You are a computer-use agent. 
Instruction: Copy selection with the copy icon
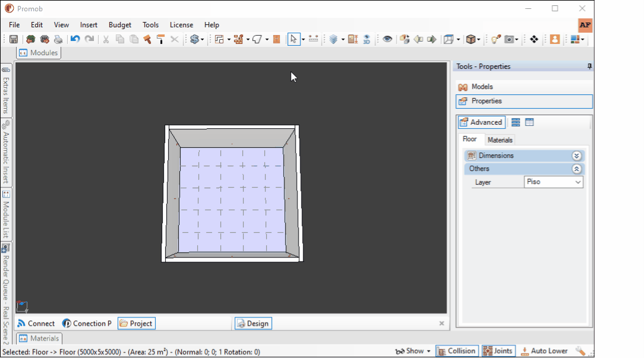tap(120, 39)
